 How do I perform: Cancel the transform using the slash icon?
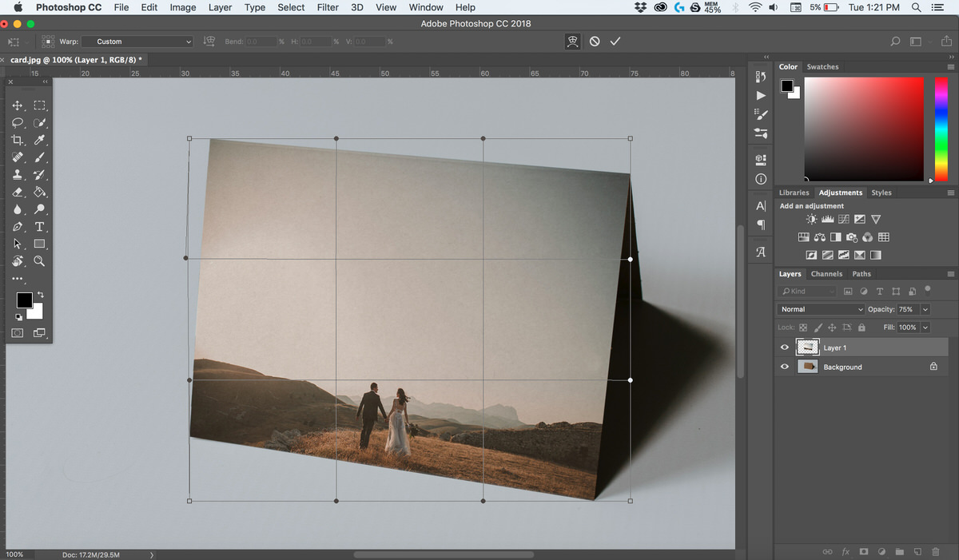click(x=595, y=41)
